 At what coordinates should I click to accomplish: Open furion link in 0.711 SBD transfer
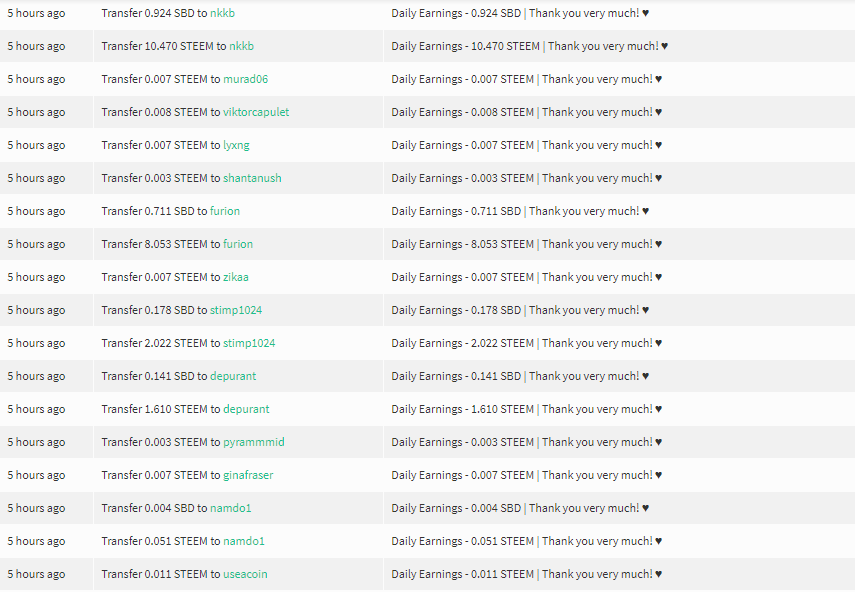tap(225, 212)
